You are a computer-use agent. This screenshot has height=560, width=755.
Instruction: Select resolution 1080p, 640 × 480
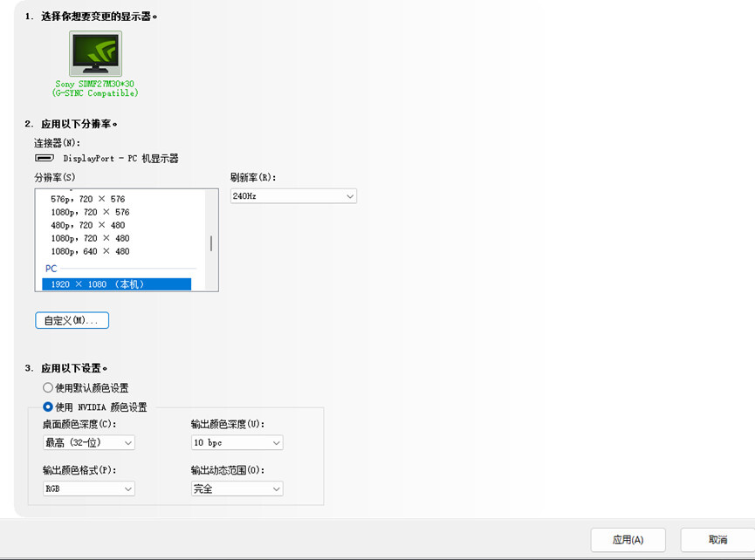[90, 250]
